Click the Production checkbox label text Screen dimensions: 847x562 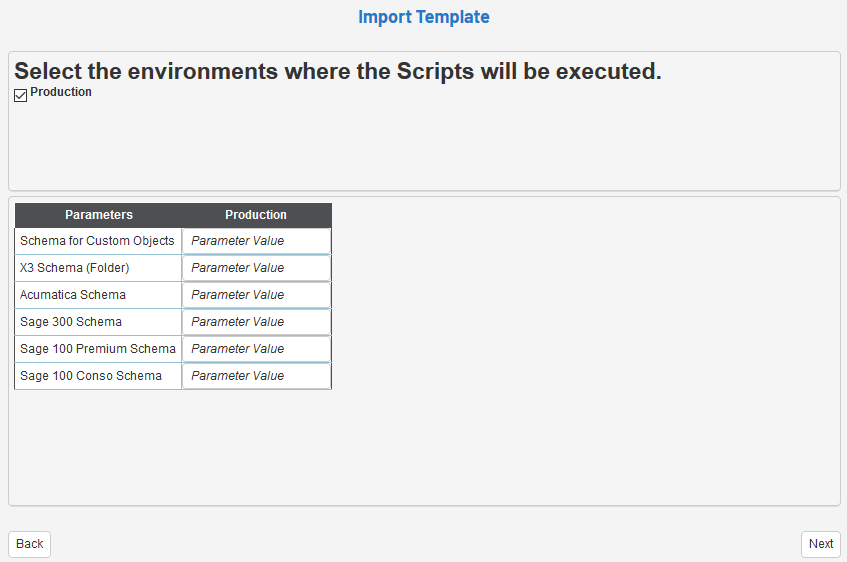pyautogui.click(x=61, y=92)
